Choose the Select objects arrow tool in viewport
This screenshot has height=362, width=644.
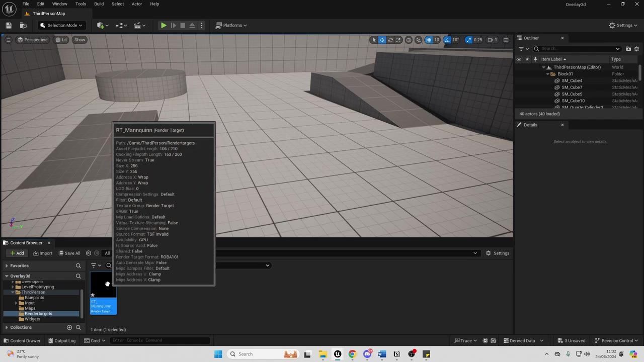coord(374,40)
